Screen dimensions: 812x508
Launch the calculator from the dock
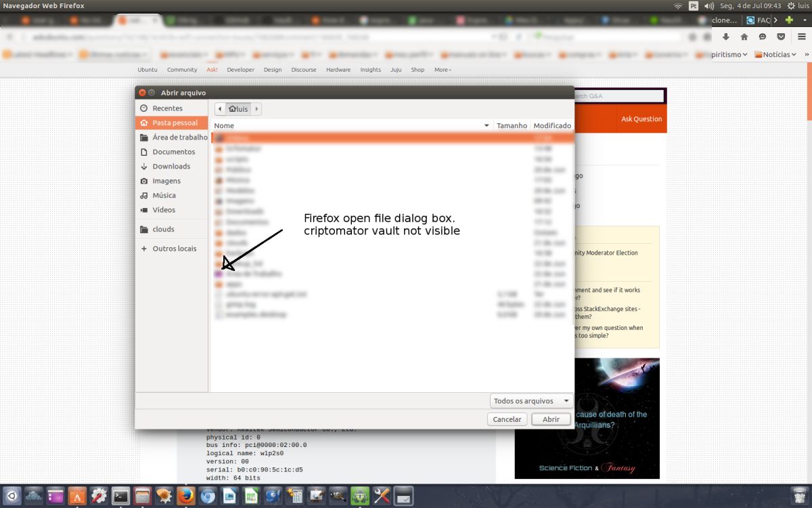(294, 495)
